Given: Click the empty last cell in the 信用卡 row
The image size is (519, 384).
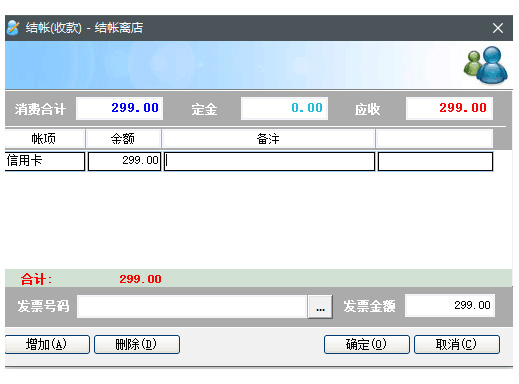Looking at the screenshot, I should tap(435, 161).
